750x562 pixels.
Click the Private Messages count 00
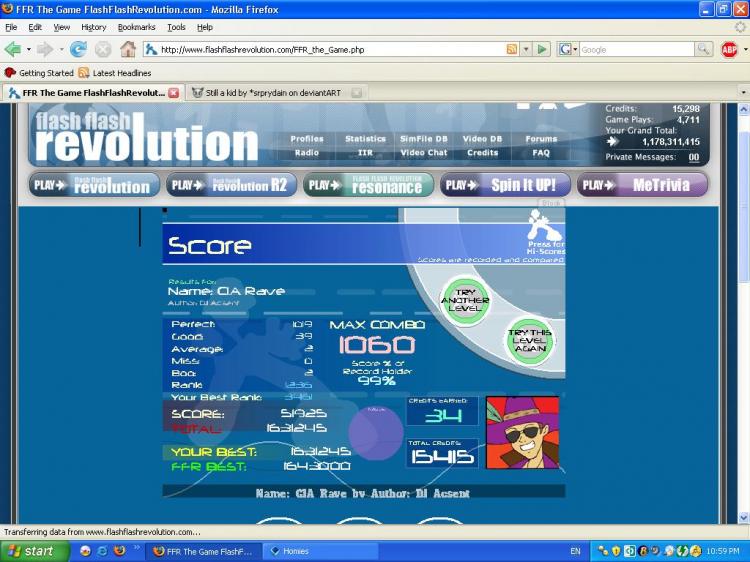[x=694, y=157]
